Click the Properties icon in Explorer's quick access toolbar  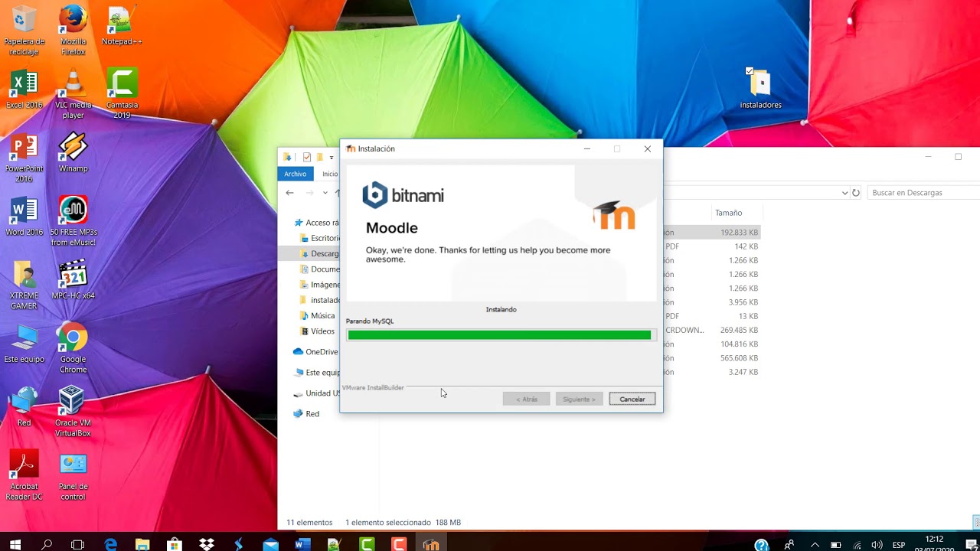[307, 157]
